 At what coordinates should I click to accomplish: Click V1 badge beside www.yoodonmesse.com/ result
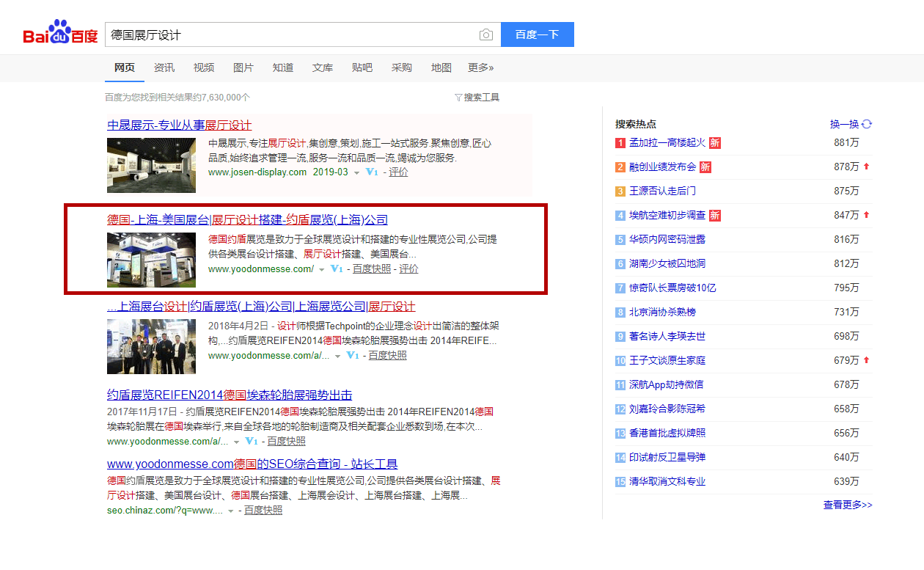click(337, 269)
